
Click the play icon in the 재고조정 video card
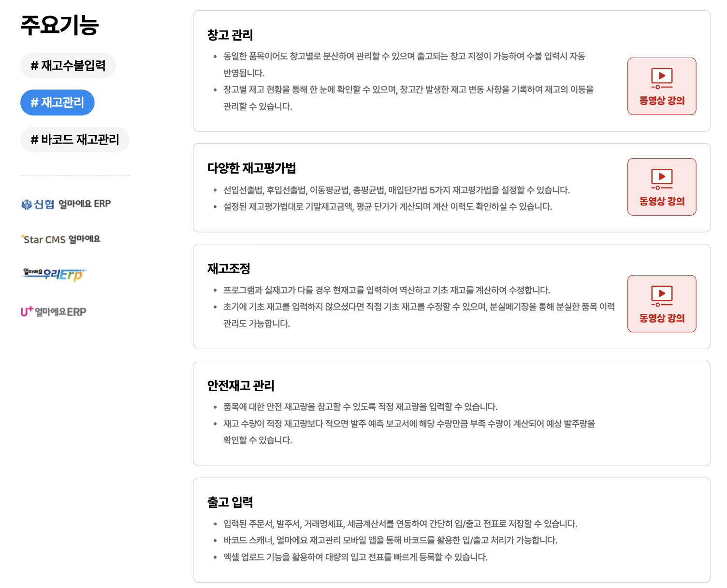pyautogui.click(x=661, y=295)
